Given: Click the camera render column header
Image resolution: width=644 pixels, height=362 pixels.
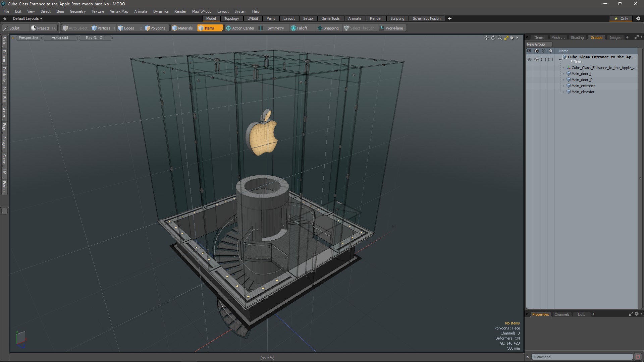Looking at the screenshot, I should click(537, 51).
